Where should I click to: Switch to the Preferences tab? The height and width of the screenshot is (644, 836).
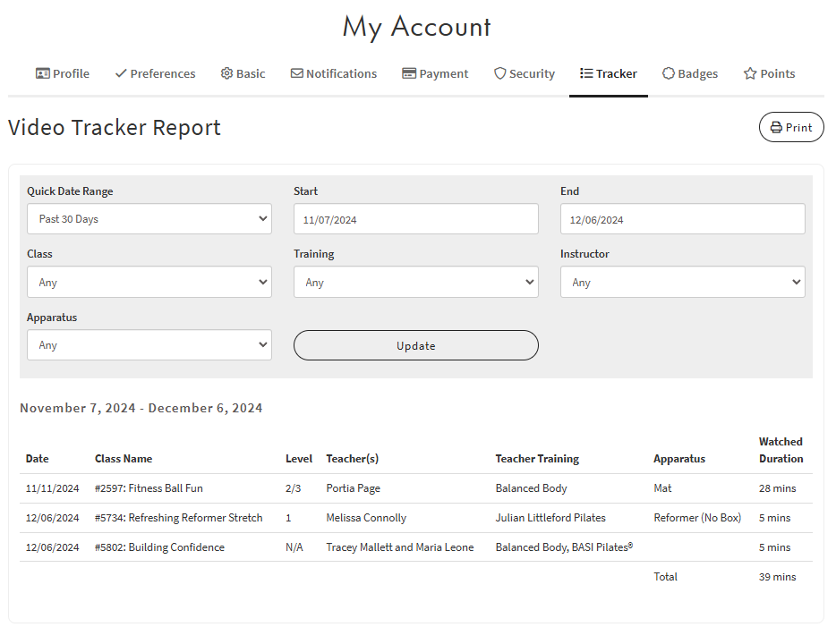[x=155, y=73]
